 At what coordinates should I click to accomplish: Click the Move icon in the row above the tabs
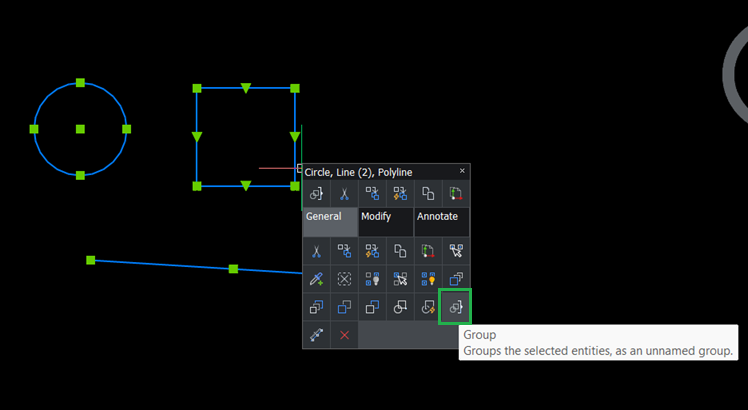[x=372, y=194]
